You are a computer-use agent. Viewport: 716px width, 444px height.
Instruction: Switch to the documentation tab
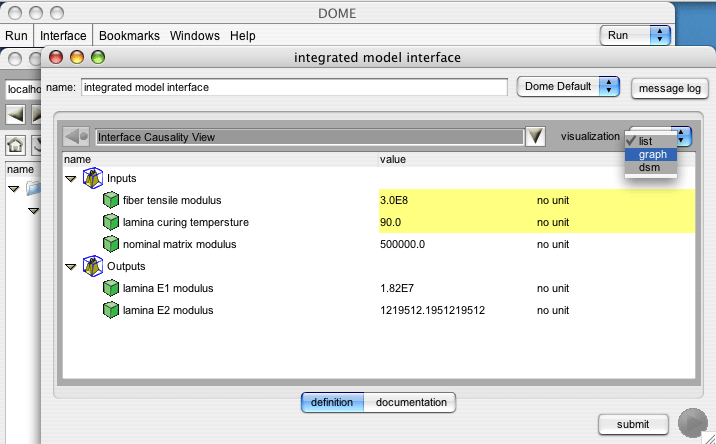pyautogui.click(x=411, y=402)
